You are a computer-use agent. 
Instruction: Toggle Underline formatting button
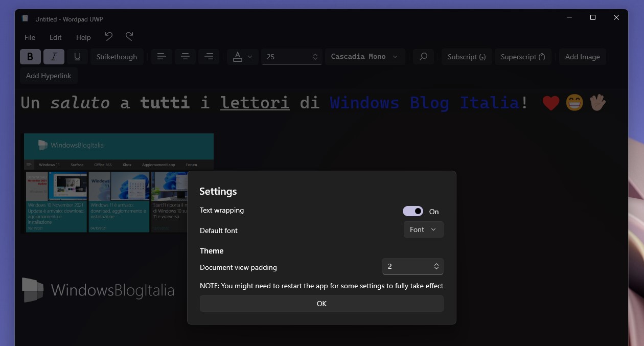(77, 57)
